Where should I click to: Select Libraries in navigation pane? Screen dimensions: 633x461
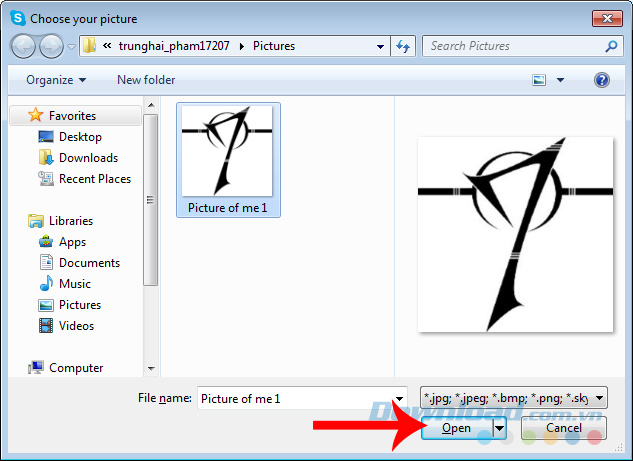click(71, 221)
